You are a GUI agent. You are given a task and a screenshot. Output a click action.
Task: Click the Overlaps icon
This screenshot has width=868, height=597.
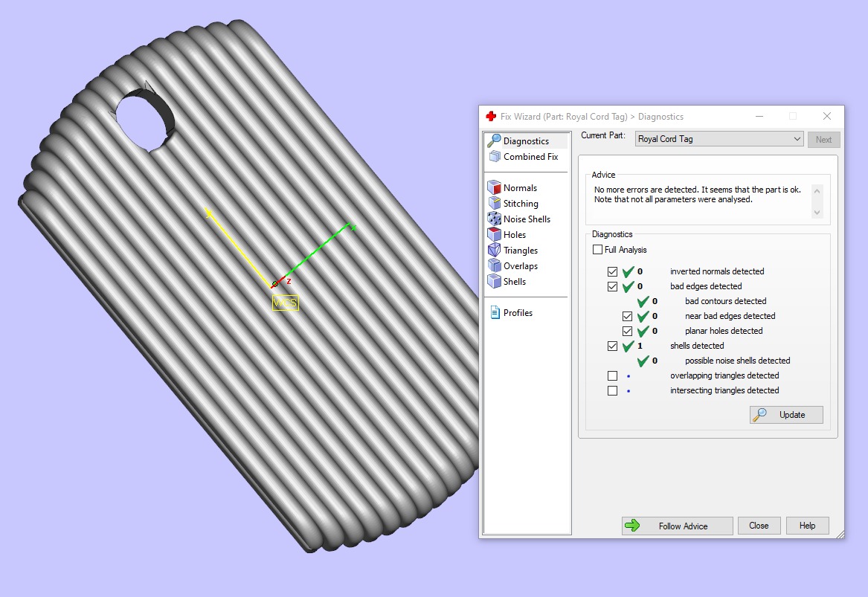click(494, 265)
